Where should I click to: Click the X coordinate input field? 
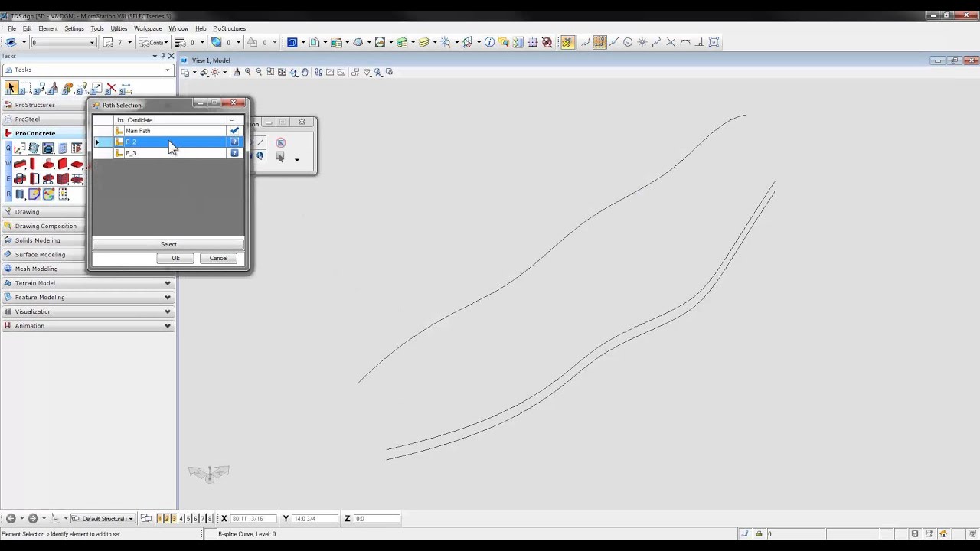pos(253,519)
